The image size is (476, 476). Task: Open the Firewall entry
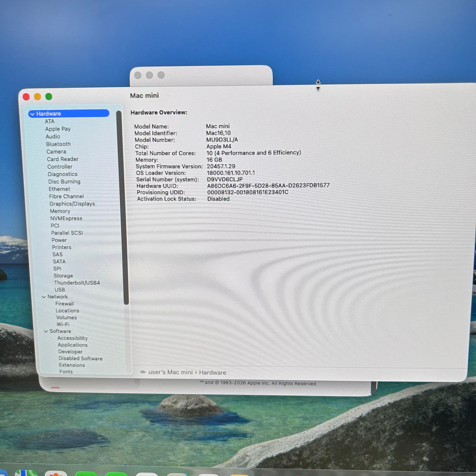tap(65, 304)
